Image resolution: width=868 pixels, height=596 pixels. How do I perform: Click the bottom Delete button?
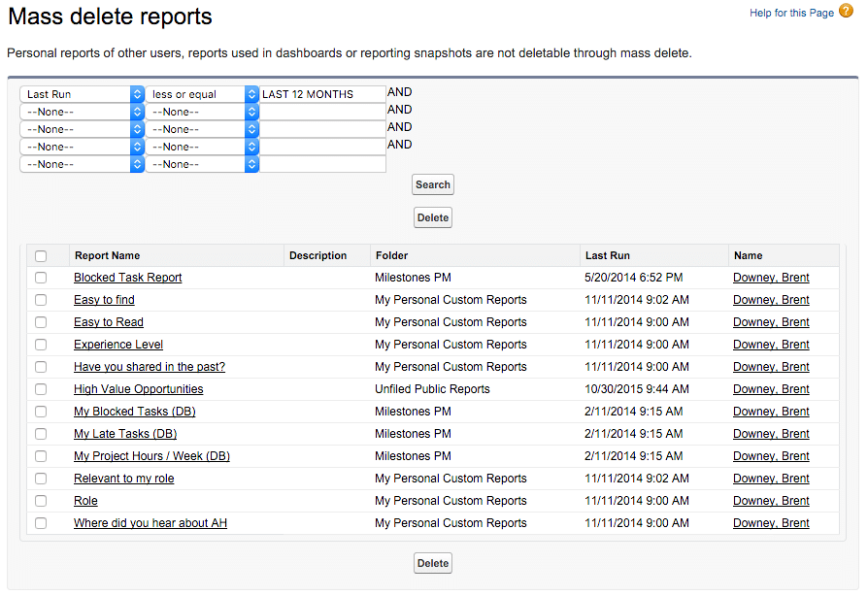tap(432, 562)
